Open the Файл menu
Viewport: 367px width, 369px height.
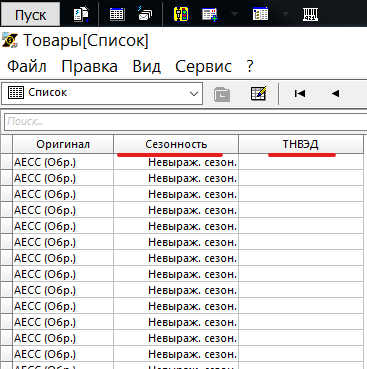click(27, 66)
